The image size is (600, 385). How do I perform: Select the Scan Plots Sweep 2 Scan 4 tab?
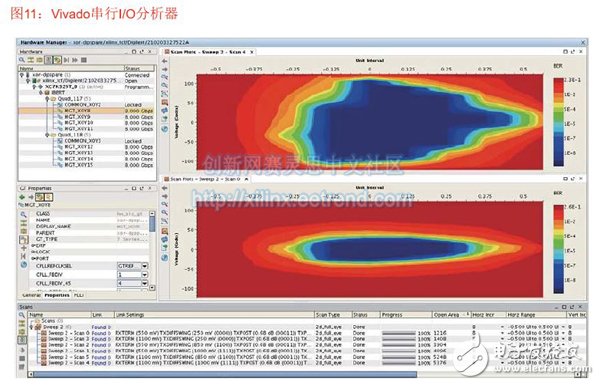click(209, 52)
